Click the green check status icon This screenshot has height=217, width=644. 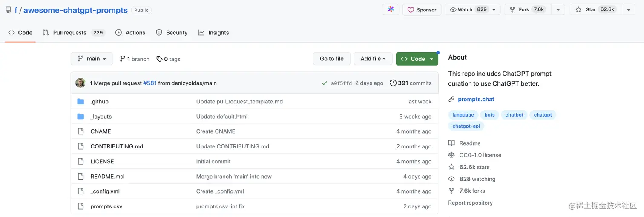pyautogui.click(x=325, y=83)
